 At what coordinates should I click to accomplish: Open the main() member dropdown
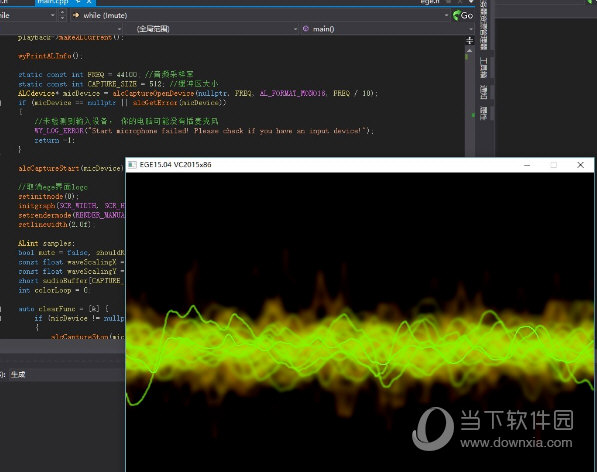tap(387, 29)
